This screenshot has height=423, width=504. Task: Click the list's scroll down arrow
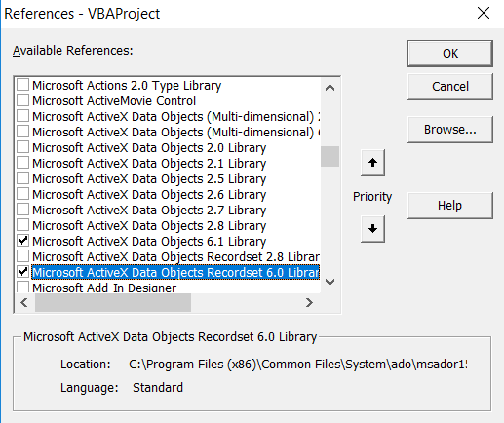[330, 282]
